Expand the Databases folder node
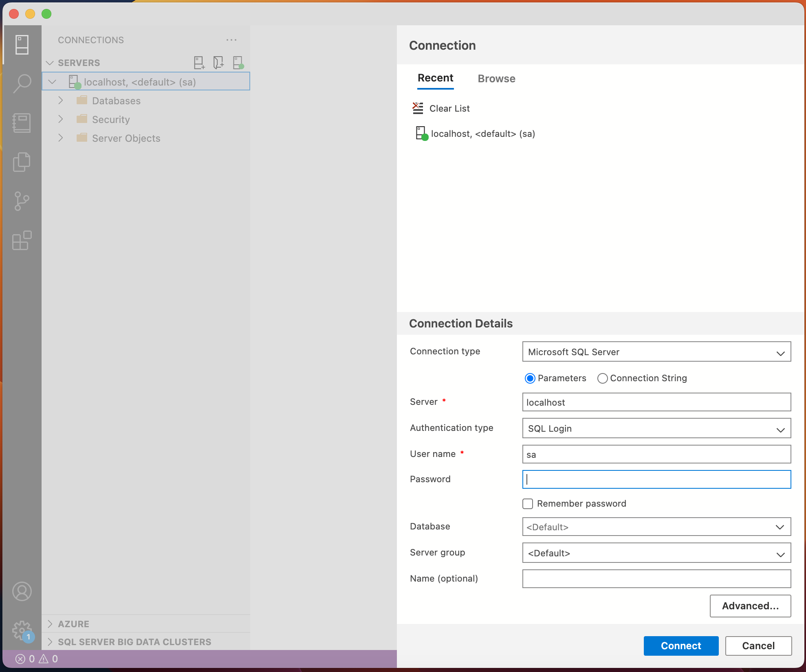806x672 pixels. click(61, 101)
